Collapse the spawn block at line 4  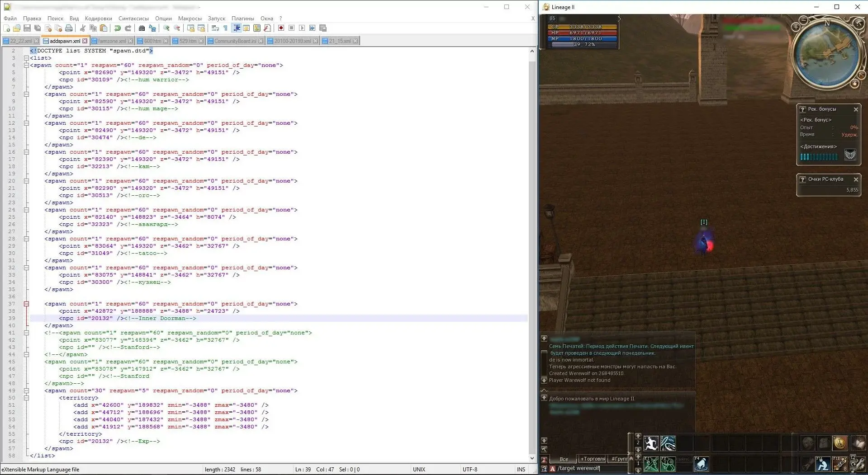point(26,65)
